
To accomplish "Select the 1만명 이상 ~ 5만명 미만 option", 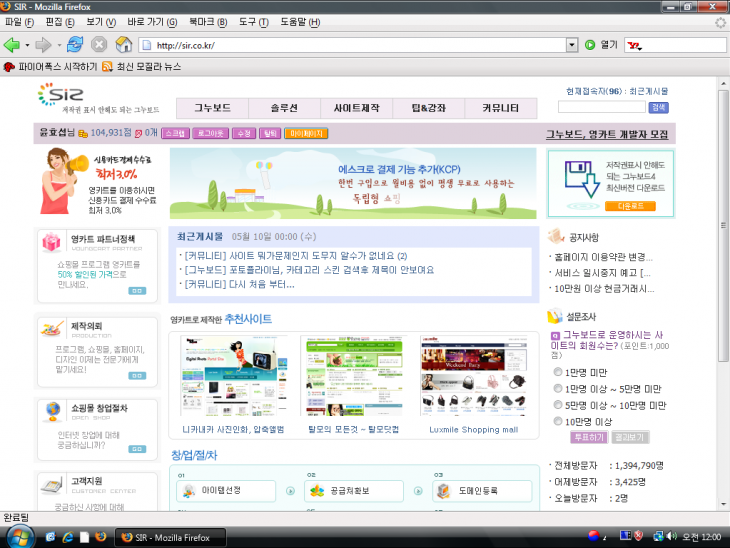I will pos(558,388).
